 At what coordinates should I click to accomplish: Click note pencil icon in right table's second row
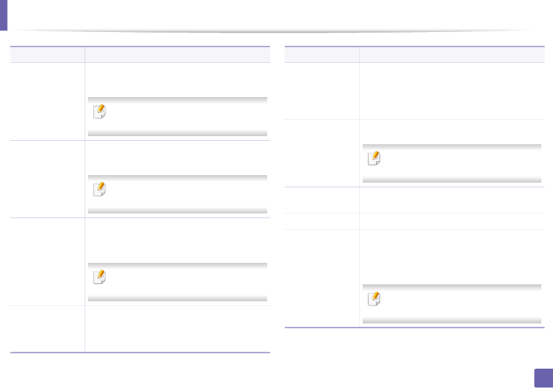374,158
